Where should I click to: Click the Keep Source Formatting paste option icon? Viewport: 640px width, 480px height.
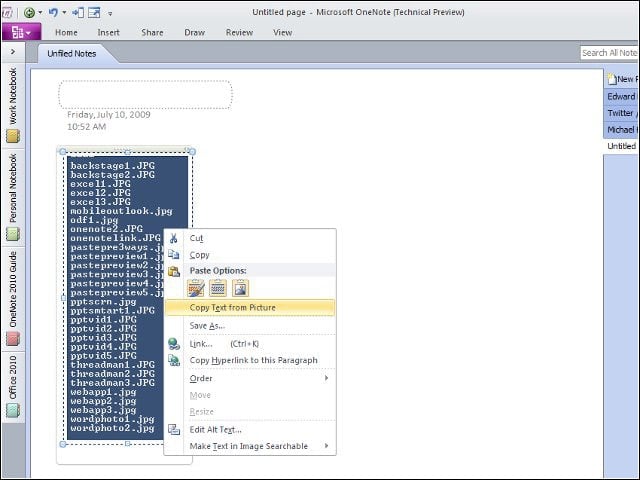point(196,288)
